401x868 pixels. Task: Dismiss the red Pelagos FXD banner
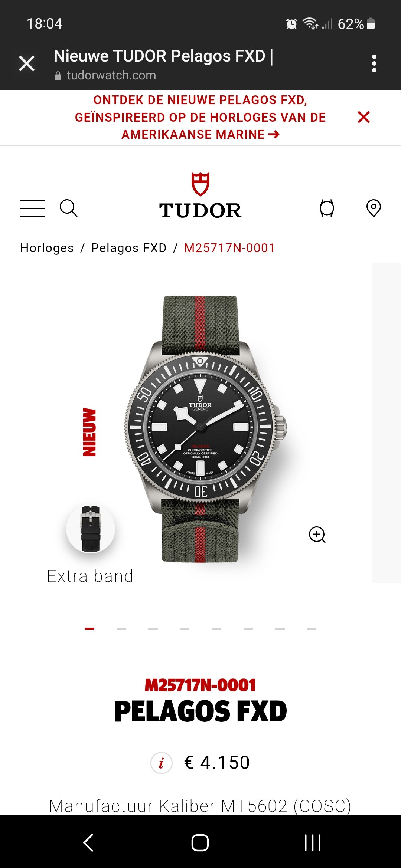click(x=363, y=117)
